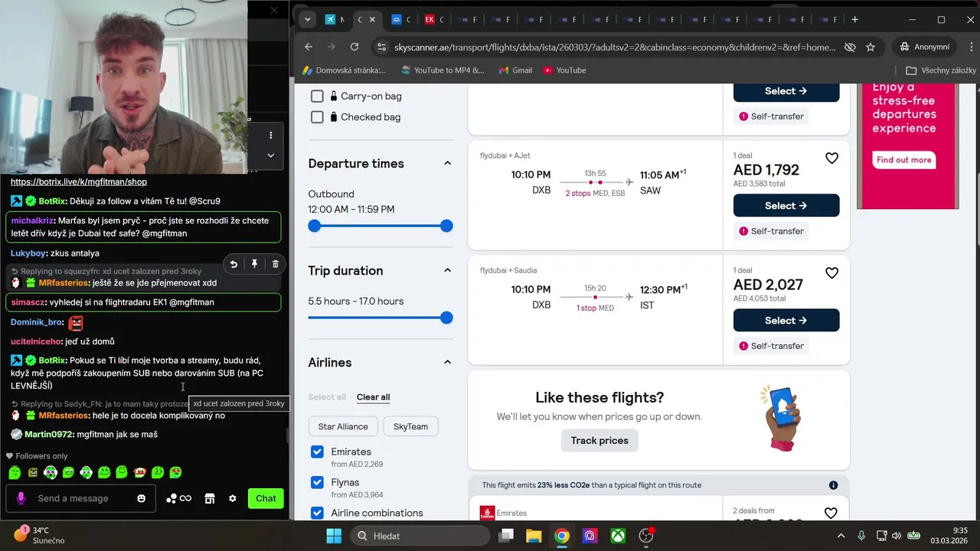This screenshot has width=980, height=551.
Task: Click the Track prices button
Action: click(599, 440)
